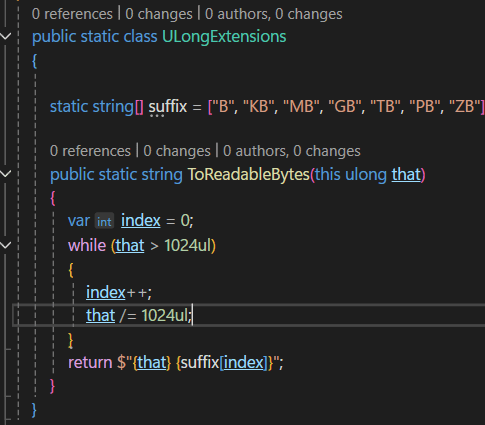
Task: Click the 'var' keyword
Action: [79, 221]
